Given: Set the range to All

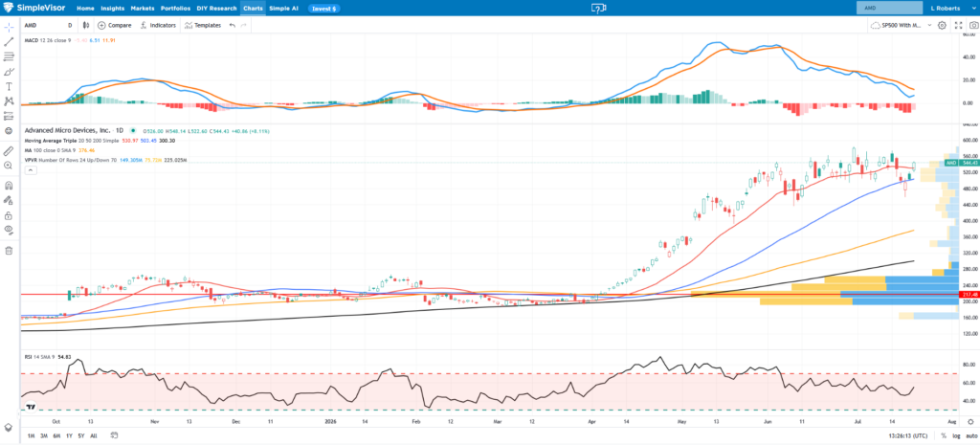Looking at the screenshot, I should click(x=93, y=435).
